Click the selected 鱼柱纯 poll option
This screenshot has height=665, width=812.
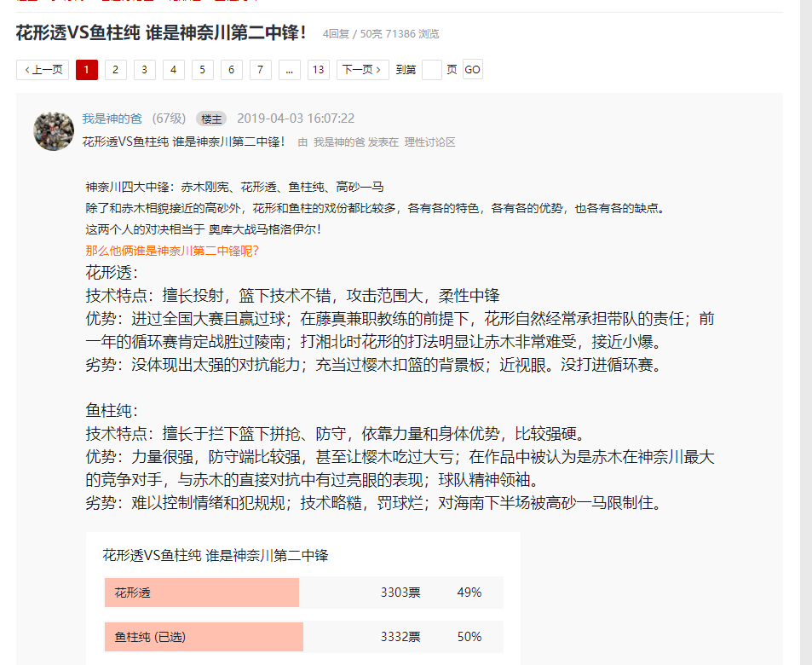304,637
